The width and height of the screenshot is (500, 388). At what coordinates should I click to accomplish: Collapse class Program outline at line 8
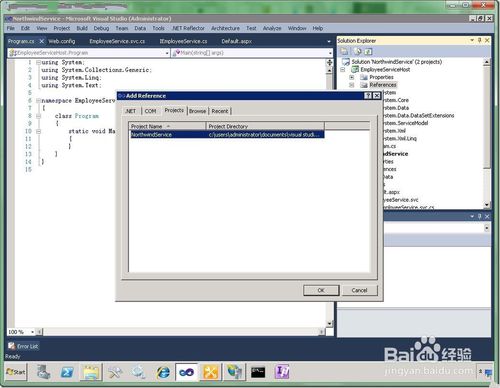(x=38, y=116)
